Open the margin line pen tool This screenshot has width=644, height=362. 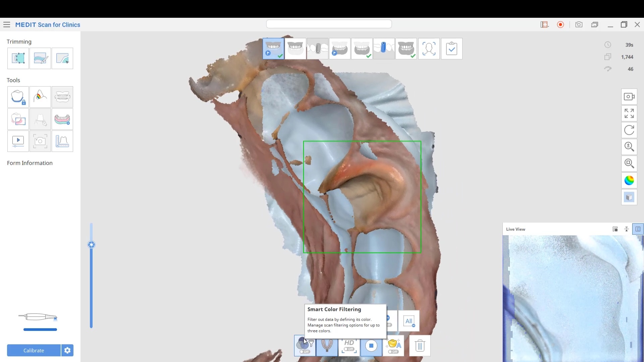tap(40, 119)
